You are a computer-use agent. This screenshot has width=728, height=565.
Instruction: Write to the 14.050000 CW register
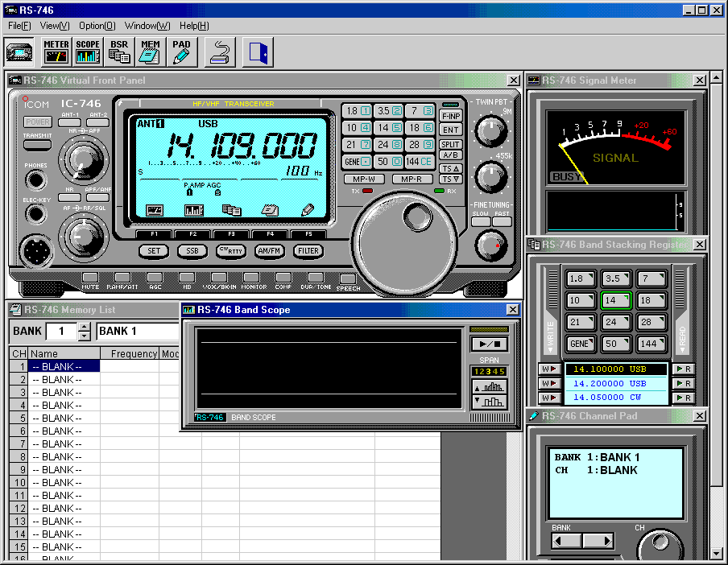pyautogui.click(x=548, y=398)
